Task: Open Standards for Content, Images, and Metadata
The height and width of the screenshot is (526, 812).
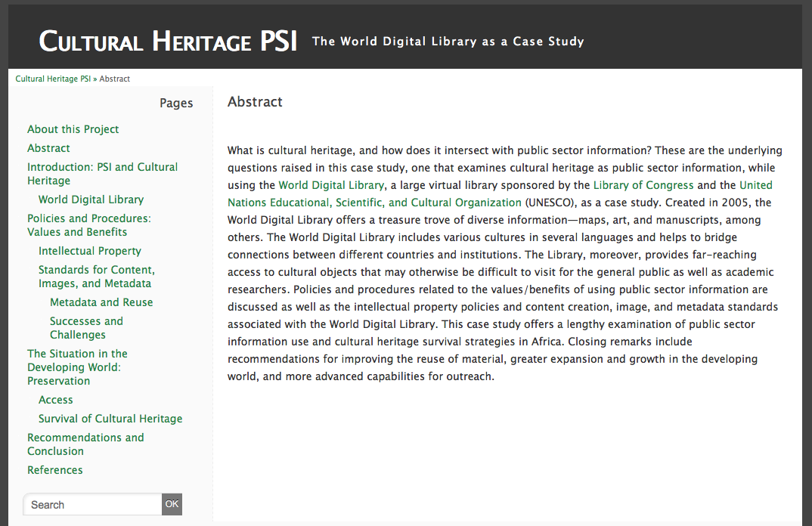Action: click(96, 277)
